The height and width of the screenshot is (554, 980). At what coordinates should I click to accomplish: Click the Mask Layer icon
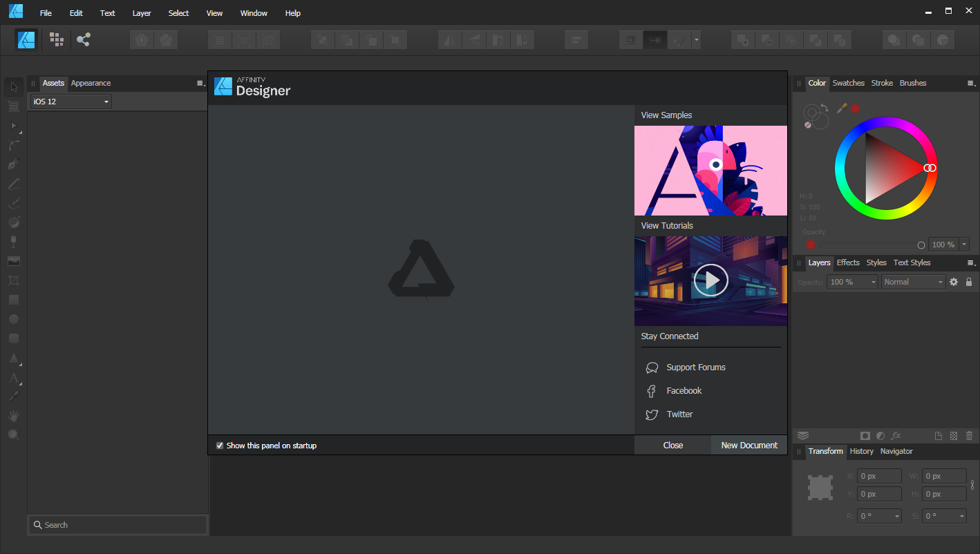[x=865, y=436]
